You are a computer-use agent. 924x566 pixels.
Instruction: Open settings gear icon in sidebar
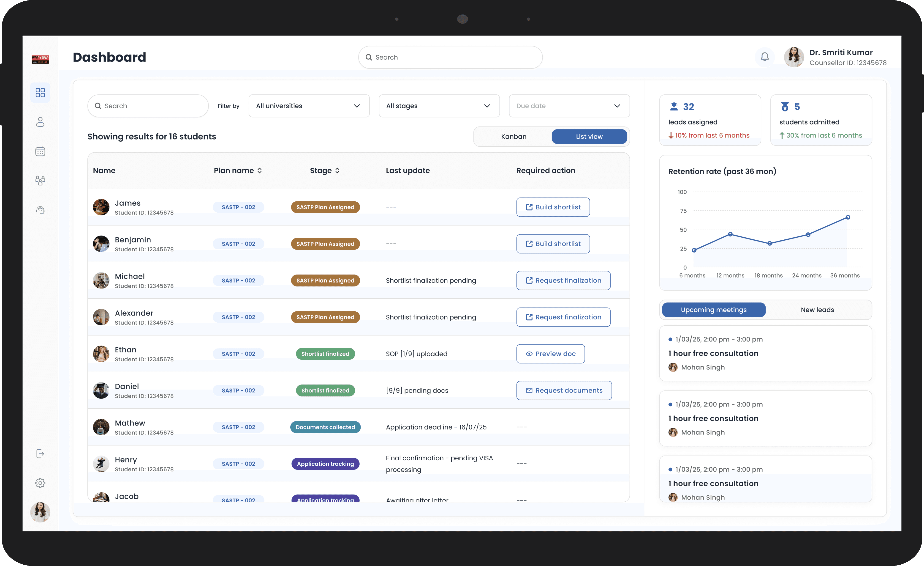pyautogui.click(x=40, y=483)
